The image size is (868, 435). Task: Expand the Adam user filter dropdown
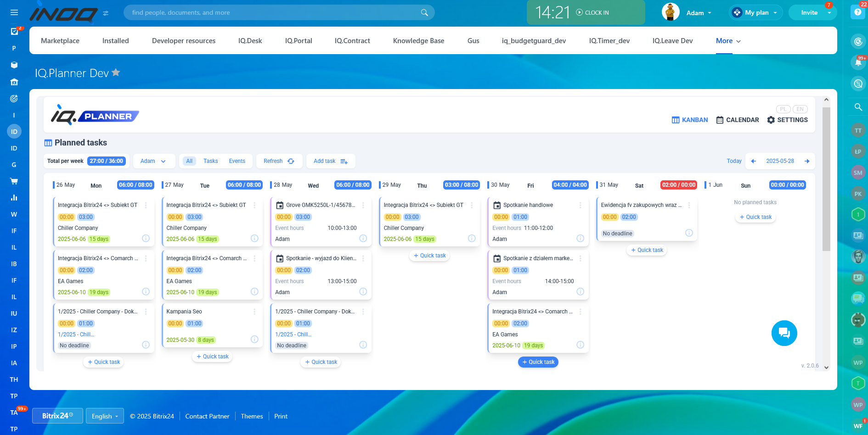click(153, 161)
